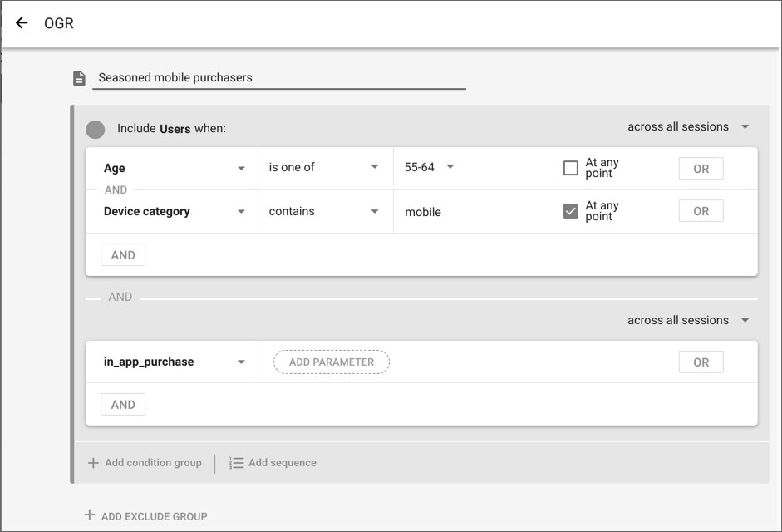Click ADD EXCLUDE GROUP
Viewport: 782px width, 532px height.
tap(145, 515)
